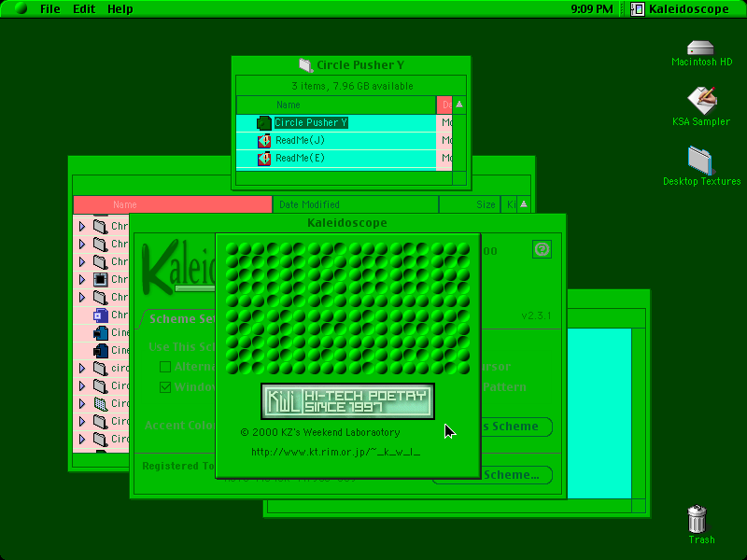Click the green sphere pattern in about box
The height and width of the screenshot is (560, 747).
click(347, 308)
